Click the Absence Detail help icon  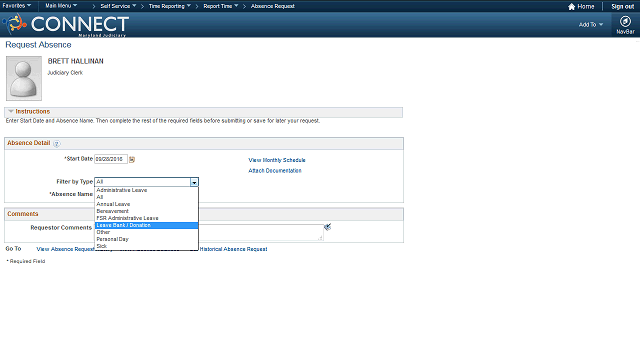click(x=56, y=144)
